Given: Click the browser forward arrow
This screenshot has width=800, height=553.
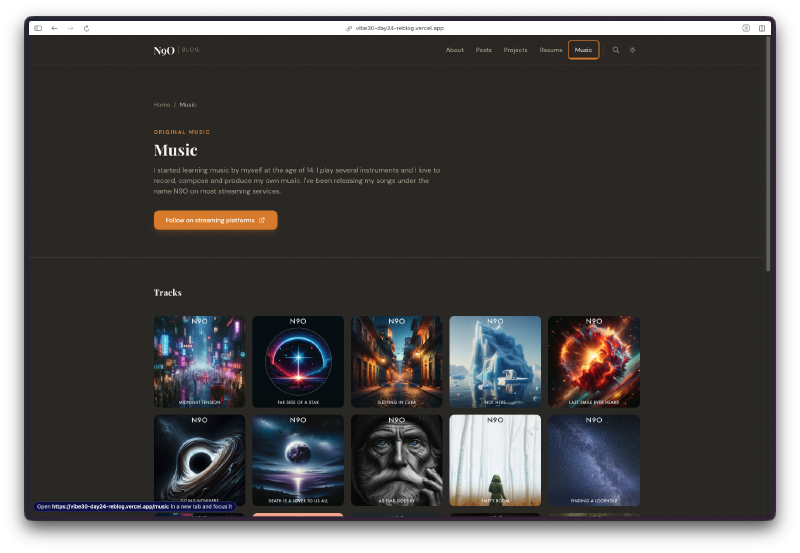Looking at the screenshot, I should tap(70, 28).
